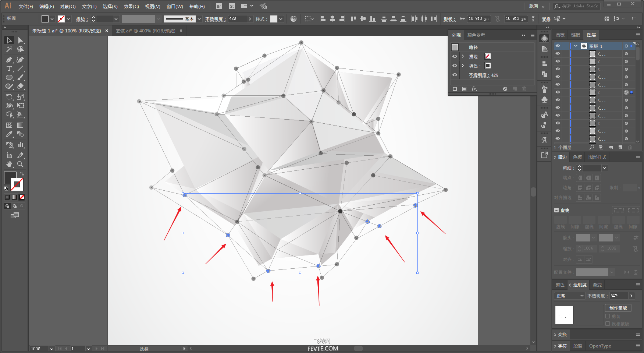This screenshot has height=353, width=644.
Task: Open the Brushes panel icon in dock
Action: 545,89
